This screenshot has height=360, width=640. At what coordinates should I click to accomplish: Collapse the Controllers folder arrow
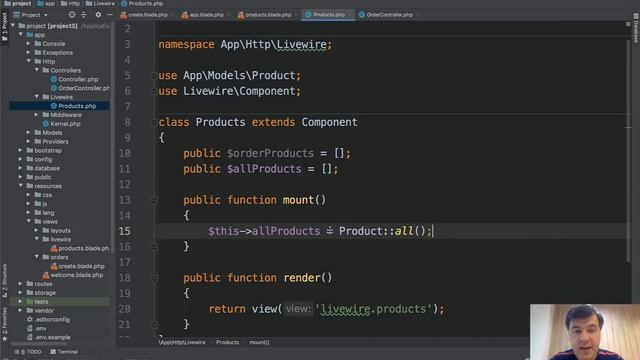(37, 70)
